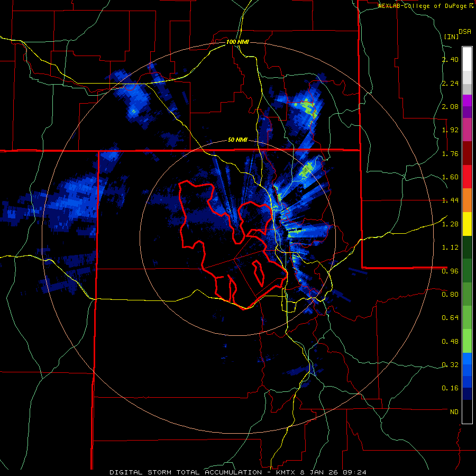Click 'DIGITAL STORM TOTAL ACCUMULATION' caption text
Screen dimensions: 476x476
(x=186, y=472)
